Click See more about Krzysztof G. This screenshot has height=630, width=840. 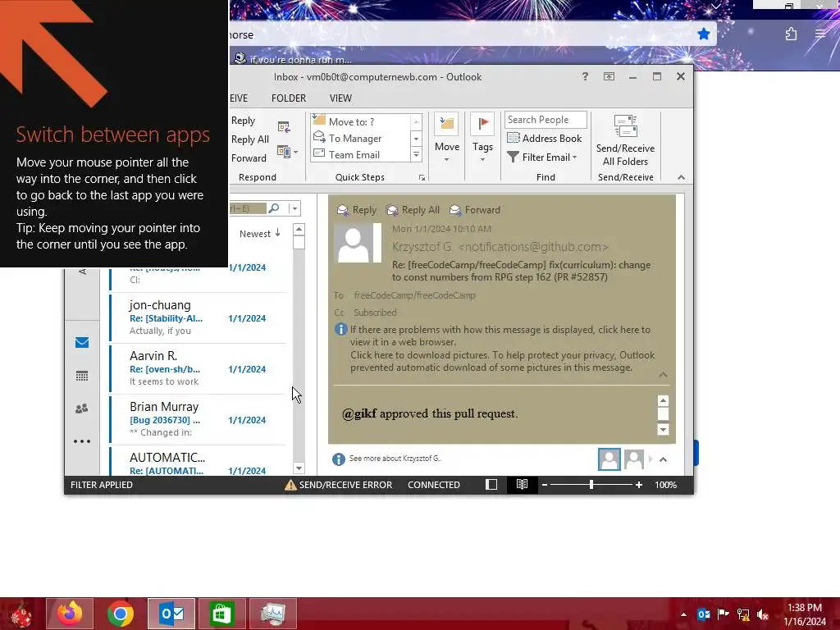395,459
